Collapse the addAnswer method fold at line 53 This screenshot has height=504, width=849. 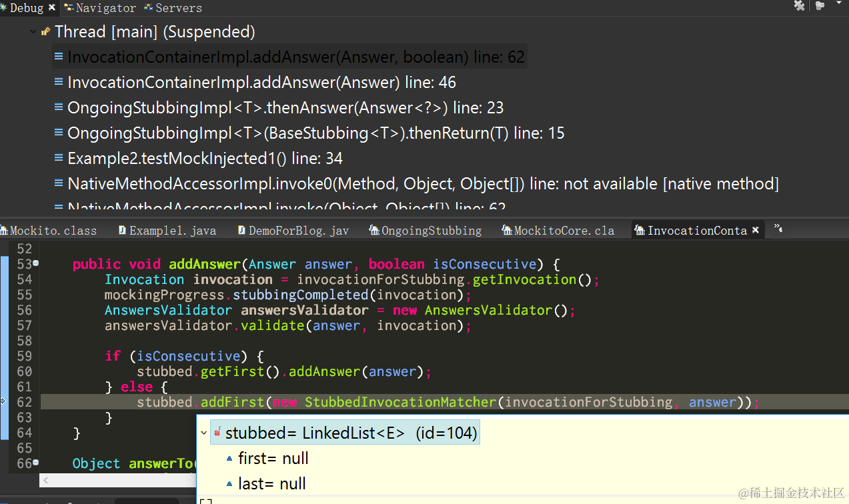35,263
